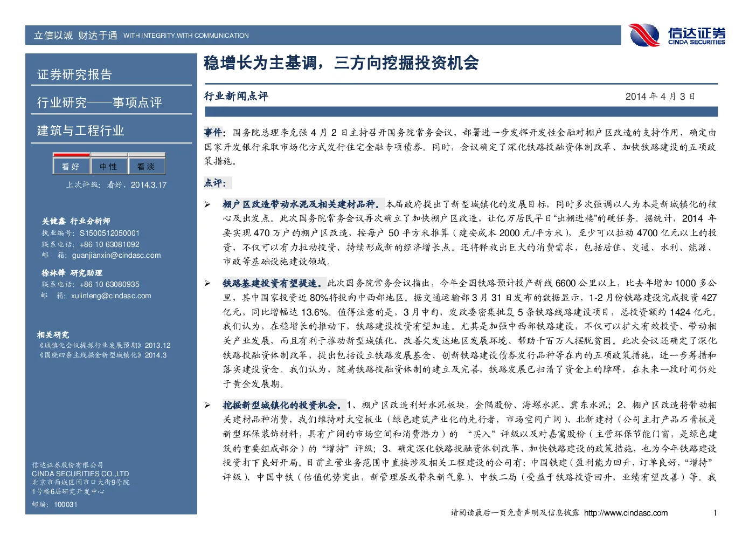Open related report 《城镇化会议提振行业发展预期》2013.12
Screen dimensions: 756x535
(103, 345)
